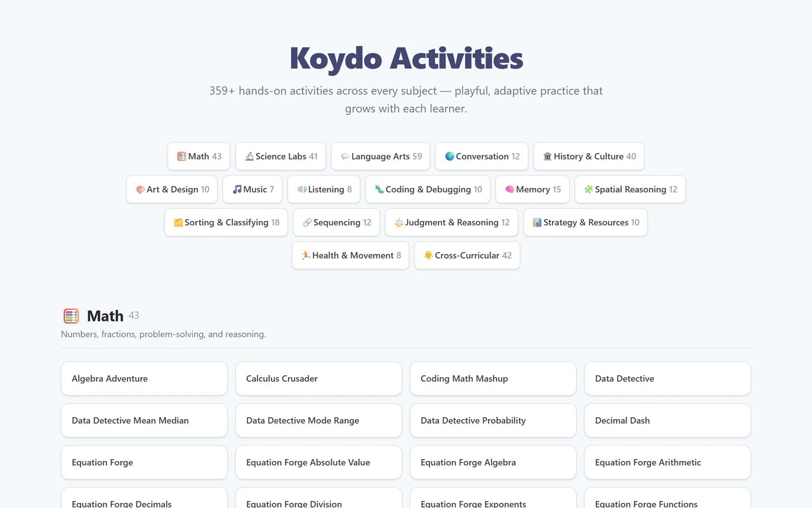Open the Algebra Adventure activity
The image size is (812, 508).
tap(144, 378)
